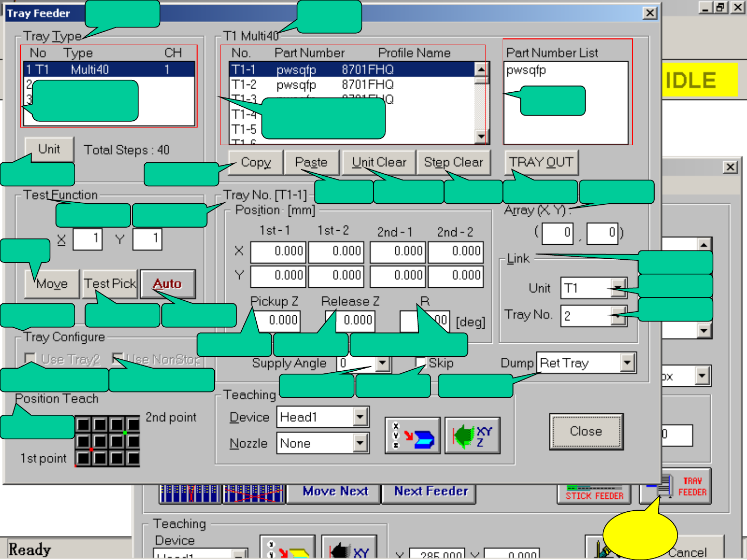The height and width of the screenshot is (560, 747).
Task: Click the background list's scroll-down arrow
Action: coord(704,330)
